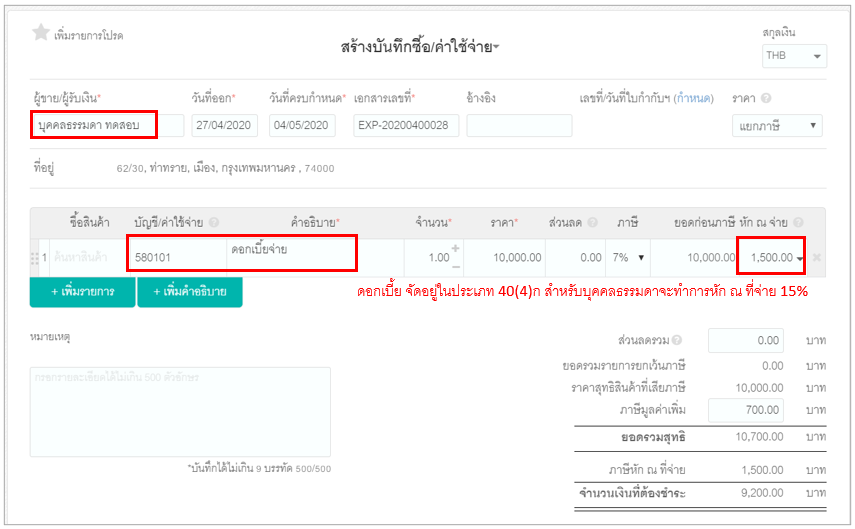Click the empty อ้างอิง reference field

coord(519,125)
